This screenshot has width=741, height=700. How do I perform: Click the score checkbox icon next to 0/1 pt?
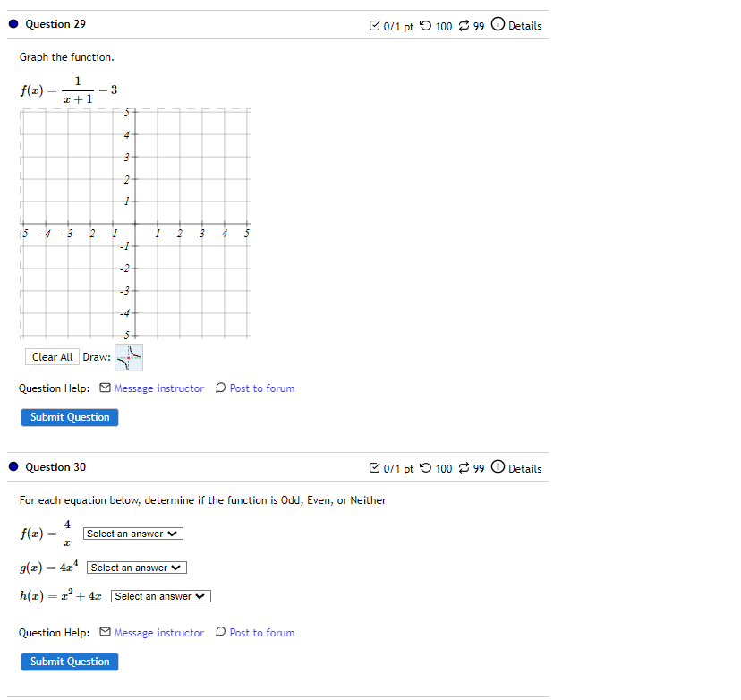coord(373,25)
